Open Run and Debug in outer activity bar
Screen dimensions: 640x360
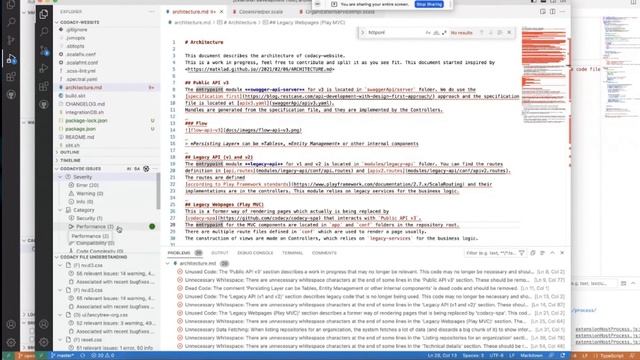tap(11, 58)
